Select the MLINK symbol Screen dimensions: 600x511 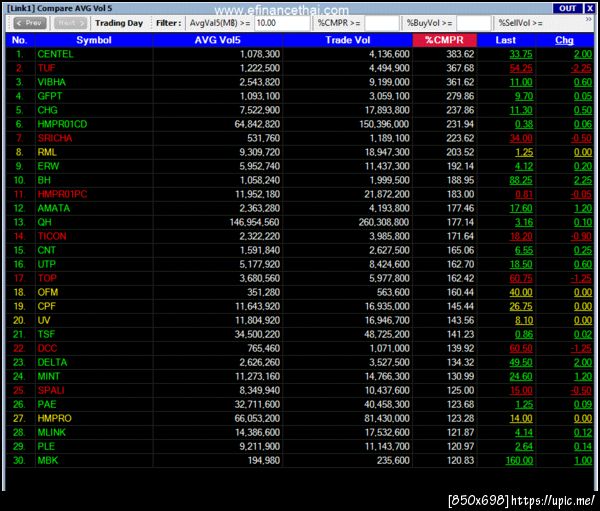point(51,432)
